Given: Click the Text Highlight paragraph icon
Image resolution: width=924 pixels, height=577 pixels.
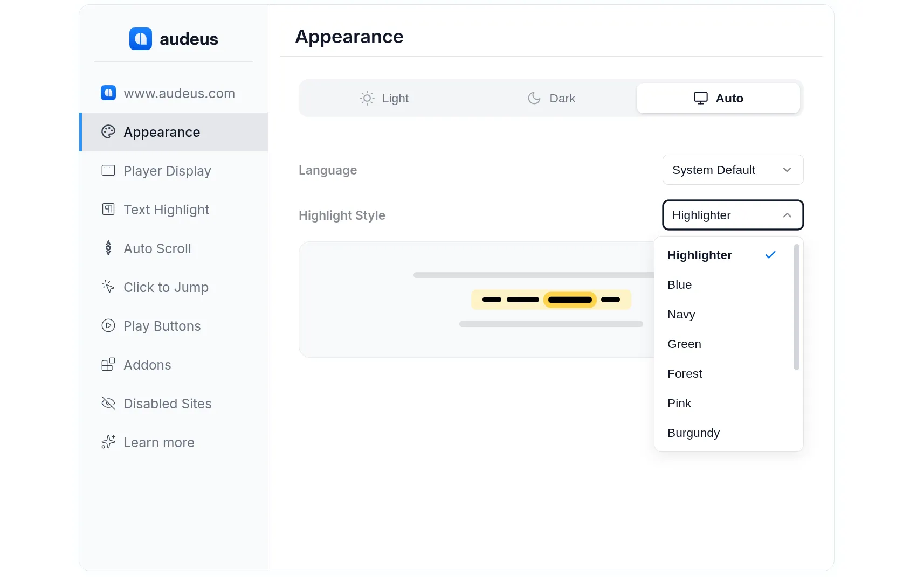Looking at the screenshot, I should (108, 210).
